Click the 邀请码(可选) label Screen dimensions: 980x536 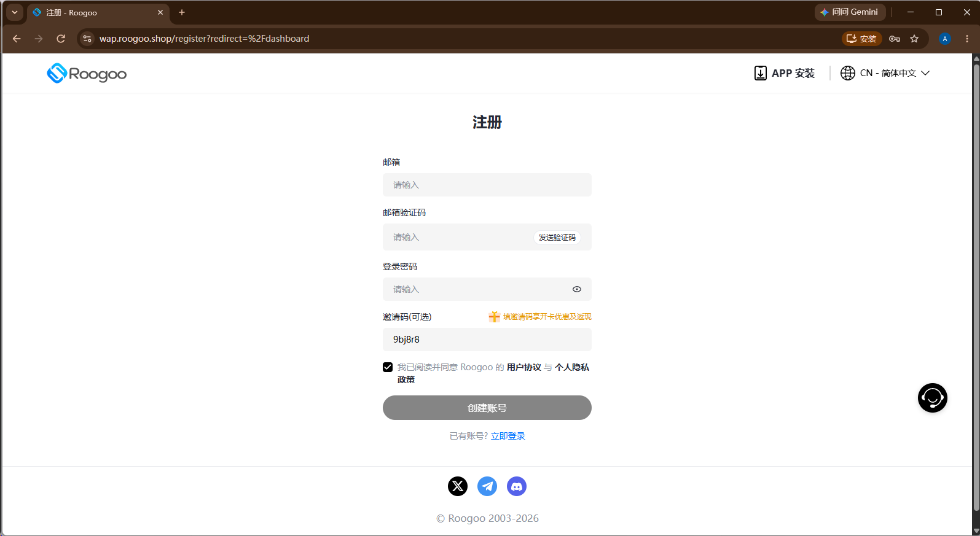click(x=407, y=317)
